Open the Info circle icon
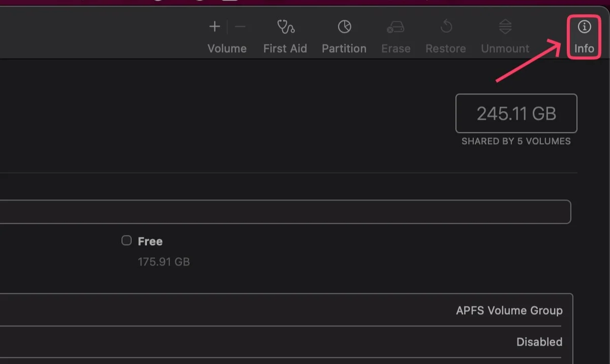The width and height of the screenshot is (610, 364). [x=584, y=27]
